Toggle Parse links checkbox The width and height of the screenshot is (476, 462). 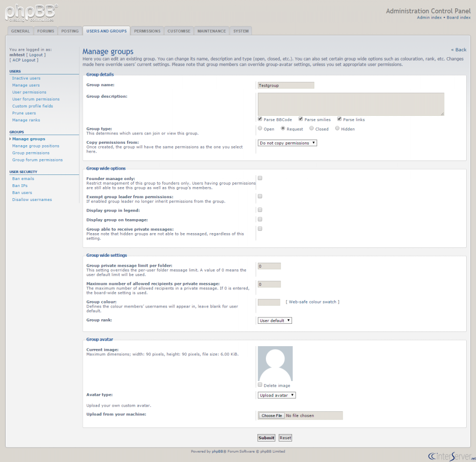339,119
